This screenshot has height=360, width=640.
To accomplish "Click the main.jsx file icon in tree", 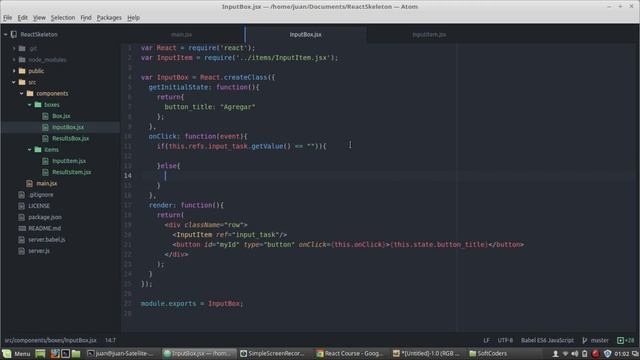I will pos(29,184).
